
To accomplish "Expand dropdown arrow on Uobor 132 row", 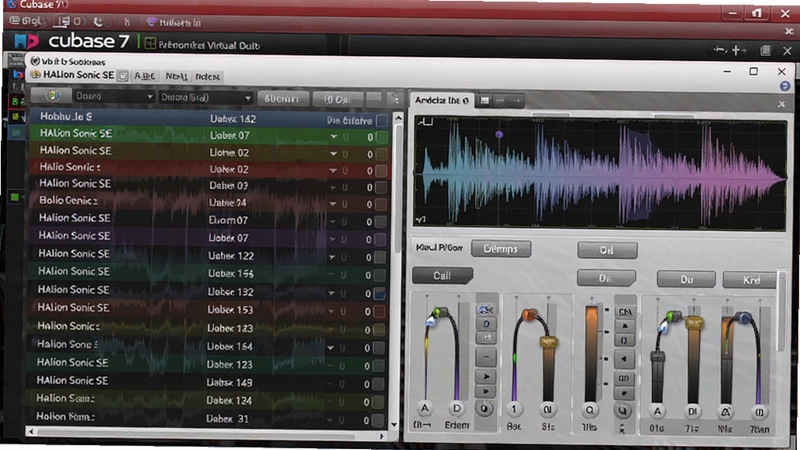I will coord(331,293).
